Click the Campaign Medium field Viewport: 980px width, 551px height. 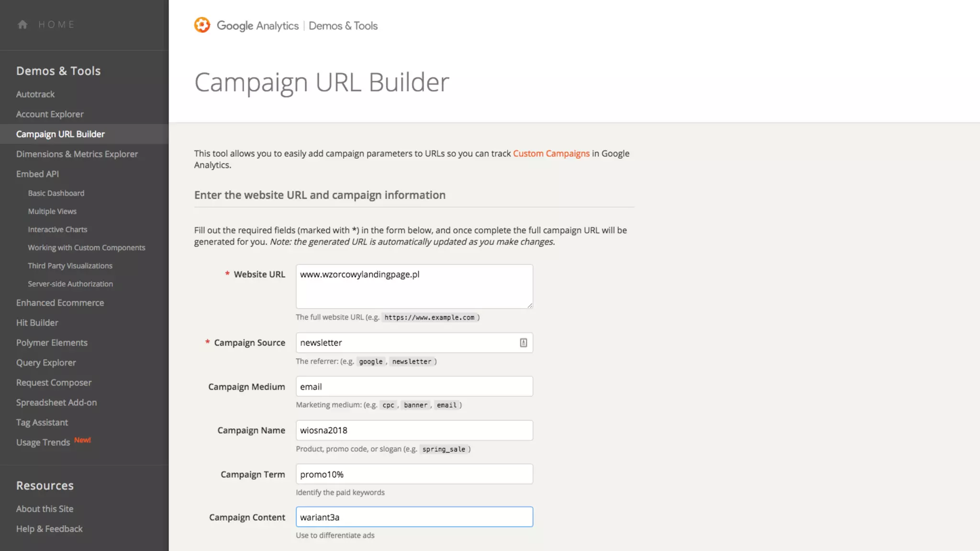coord(414,386)
